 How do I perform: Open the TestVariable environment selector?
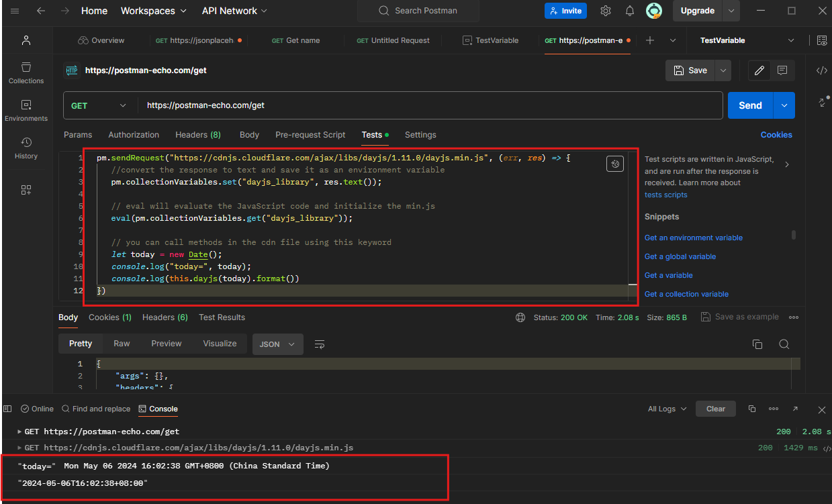point(747,40)
